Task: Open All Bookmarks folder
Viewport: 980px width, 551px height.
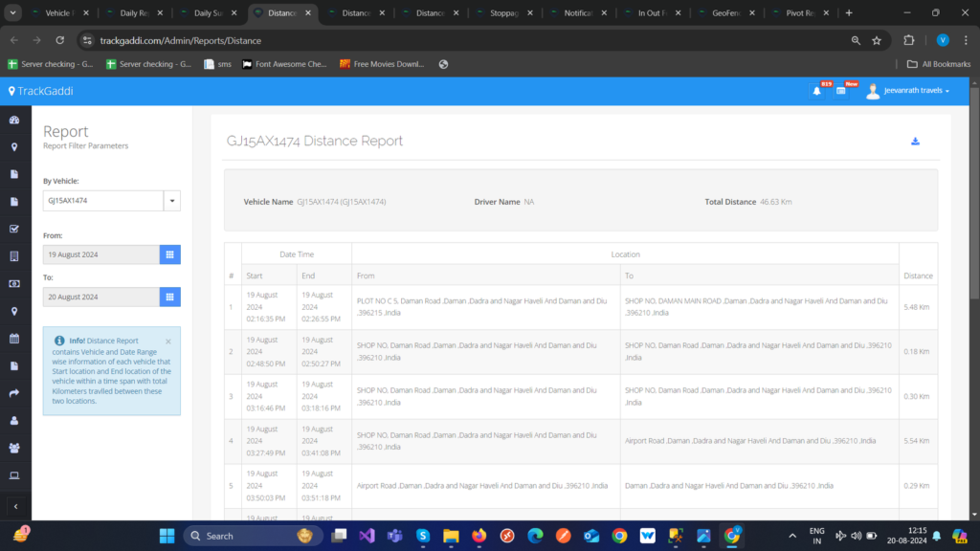Action: click(939, 64)
